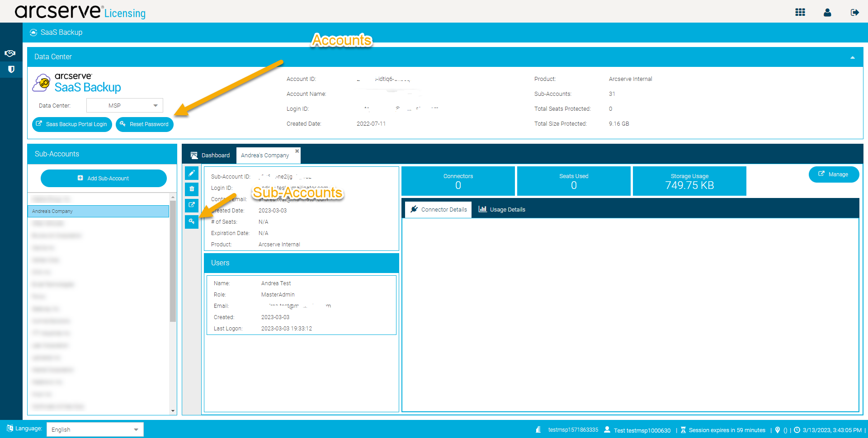
Task: Switch to the Dashboard tab
Action: click(210, 155)
